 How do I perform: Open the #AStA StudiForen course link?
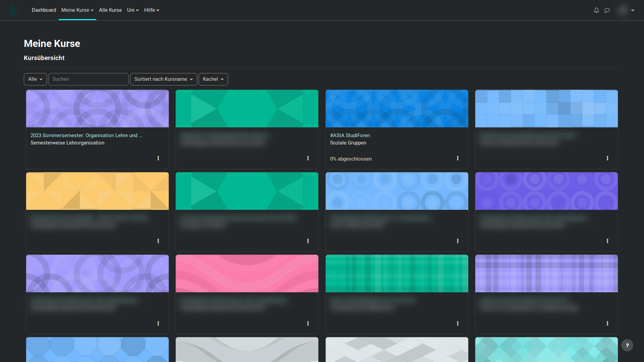(x=350, y=135)
